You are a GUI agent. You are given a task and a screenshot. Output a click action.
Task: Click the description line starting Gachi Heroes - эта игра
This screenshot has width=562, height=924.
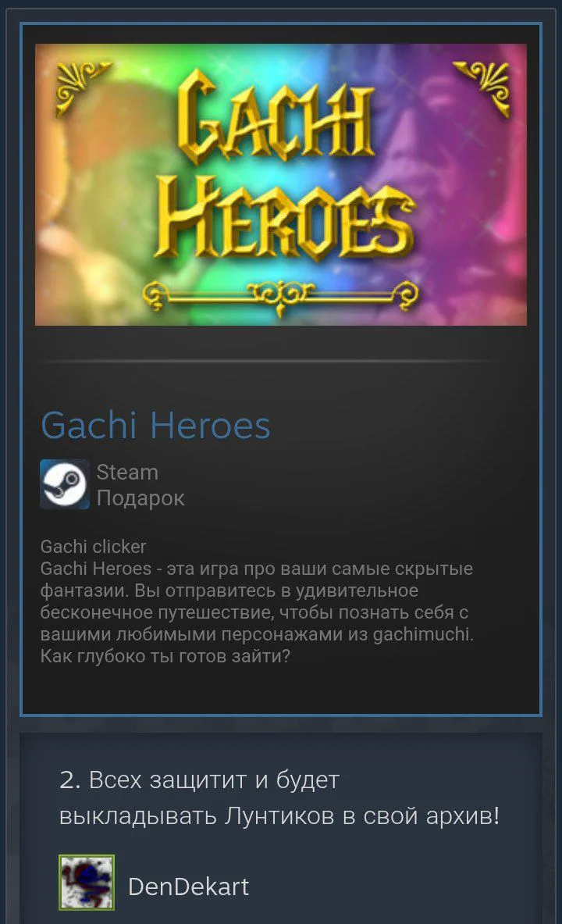(256, 569)
